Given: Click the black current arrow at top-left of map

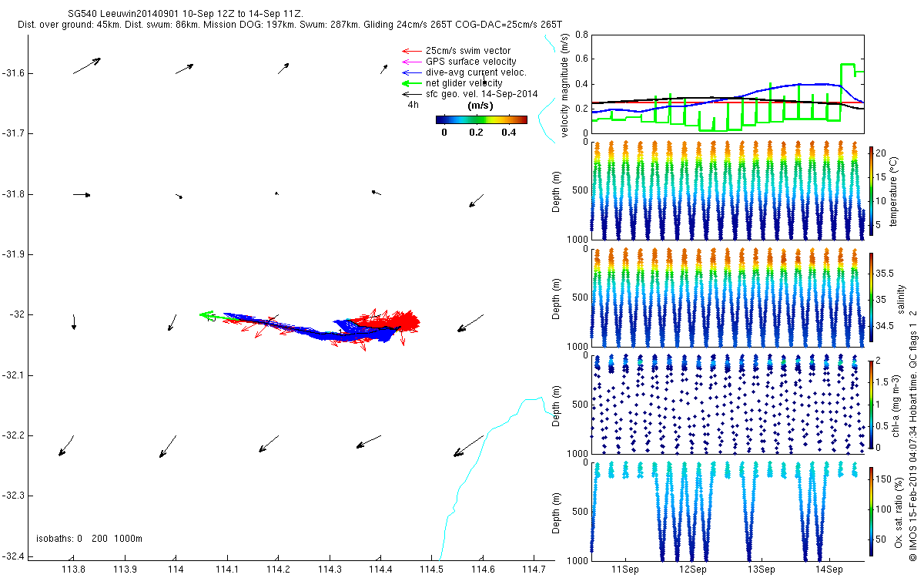Looking at the screenshot, I should (87, 66).
